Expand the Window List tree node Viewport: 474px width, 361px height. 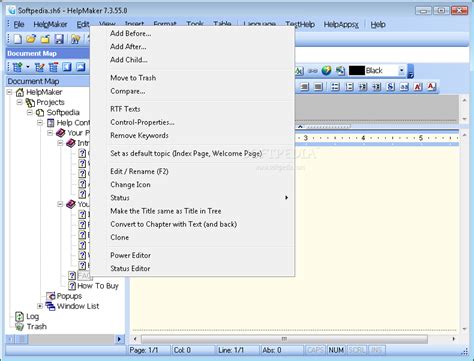(x=40, y=306)
